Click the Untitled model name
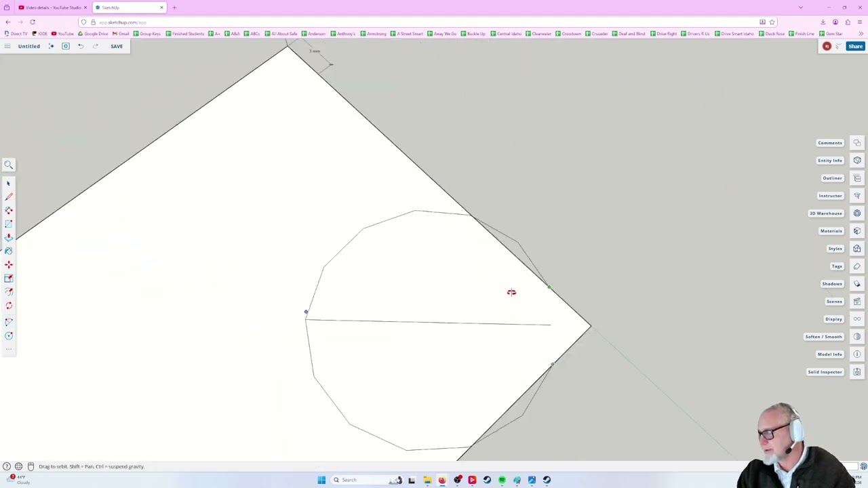Image resolution: width=868 pixels, height=488 pixels. coord(28,46)
